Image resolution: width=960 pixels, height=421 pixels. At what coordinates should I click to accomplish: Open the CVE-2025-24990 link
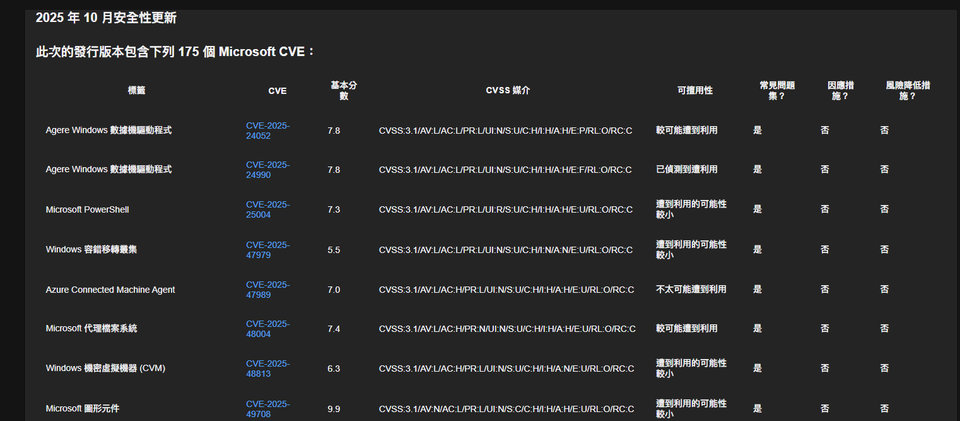[x=267, y=169]
